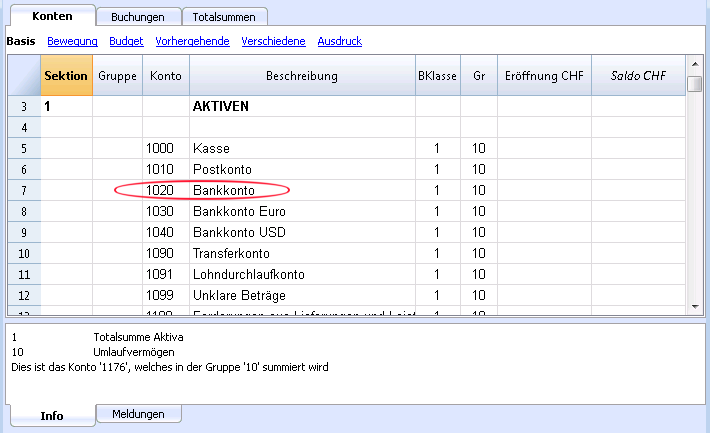710x433 pixels.
Task: Open the Budget view link
Action: [x=126, y=41]
